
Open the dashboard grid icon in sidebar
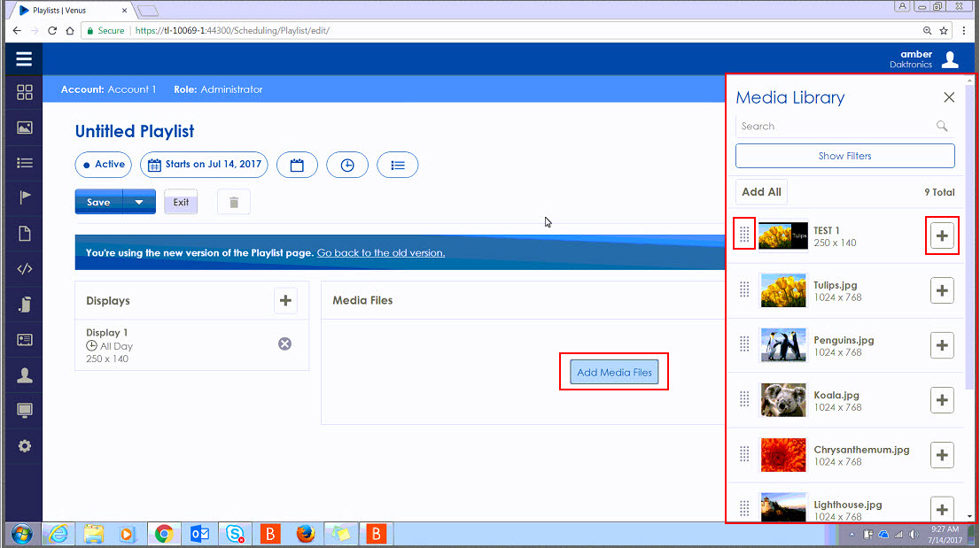click(24, 91)
